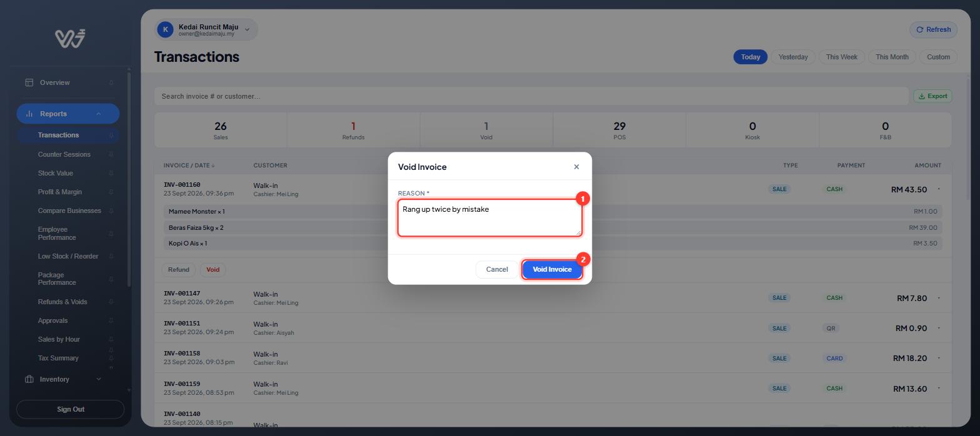Collapse the Reports section chevron
This screenshot has height=436, width=980.
[x=98, y=114]
